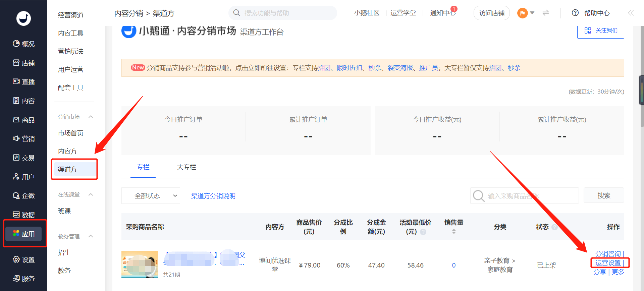The height and width of the screenshot is (291, 644).
Task: Open account dropdown arrow beside avatar
Action: point(532,13)
